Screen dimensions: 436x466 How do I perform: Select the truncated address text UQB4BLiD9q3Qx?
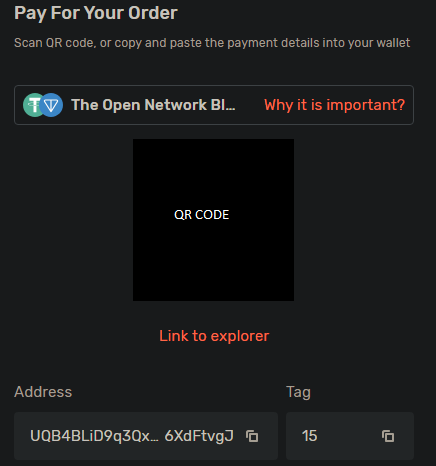point(94,436)
